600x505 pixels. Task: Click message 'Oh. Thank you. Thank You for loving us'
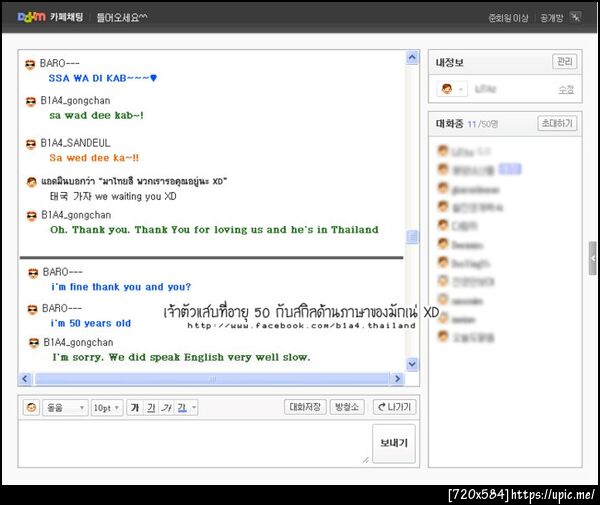point(214,230)
